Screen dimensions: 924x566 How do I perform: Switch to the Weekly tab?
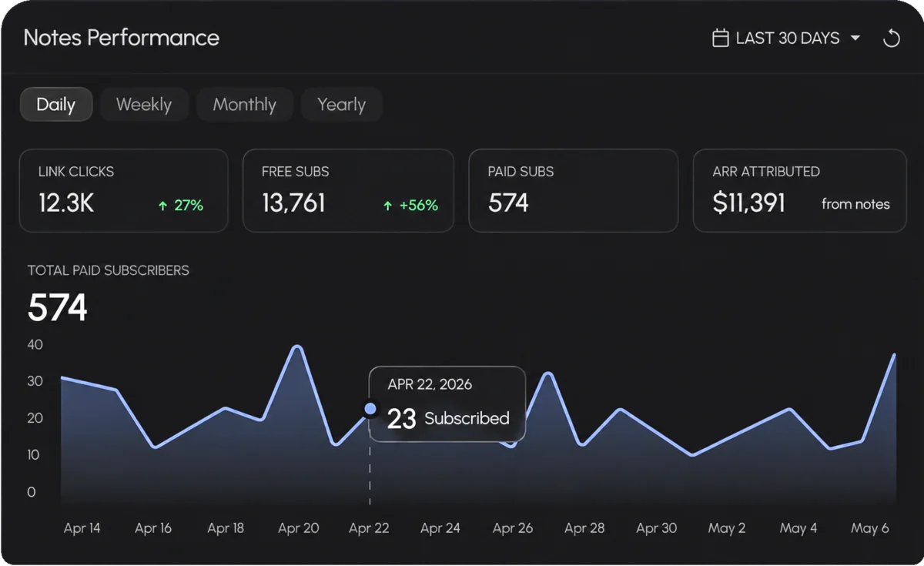[x=144, y=105]
